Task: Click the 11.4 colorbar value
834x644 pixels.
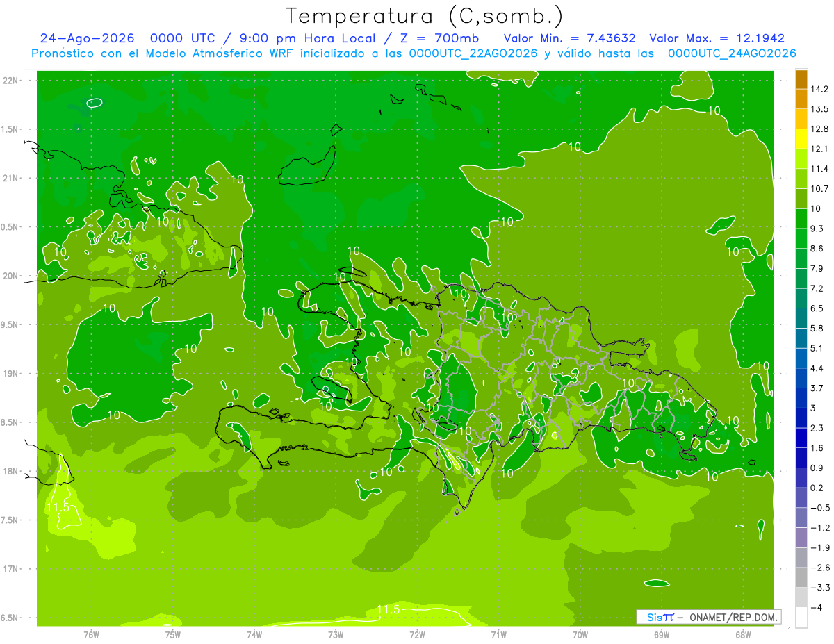Action: coord(819,169)
